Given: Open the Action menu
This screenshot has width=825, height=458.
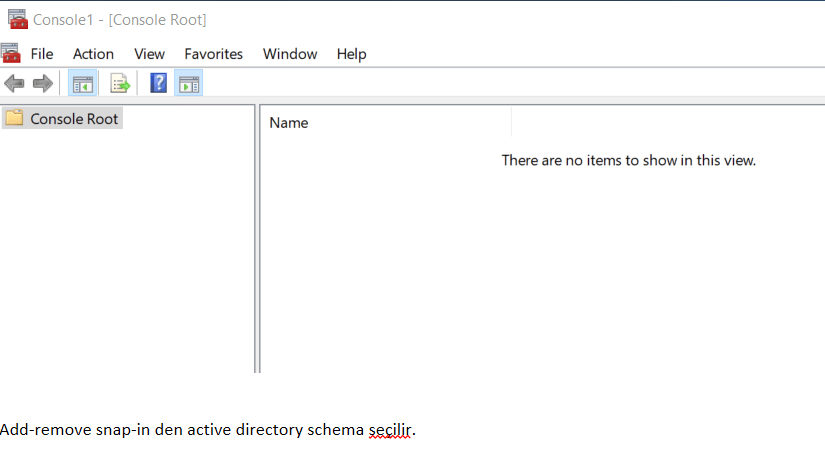Looking at the screenshot, I should 93,54.
